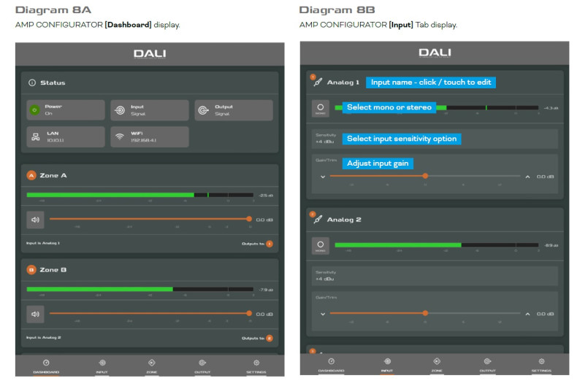Image resolution: width=588 pixels, height=381 pixels.
Task: Click the Zone A Outputs to badge 1
Action: point(270,244)
